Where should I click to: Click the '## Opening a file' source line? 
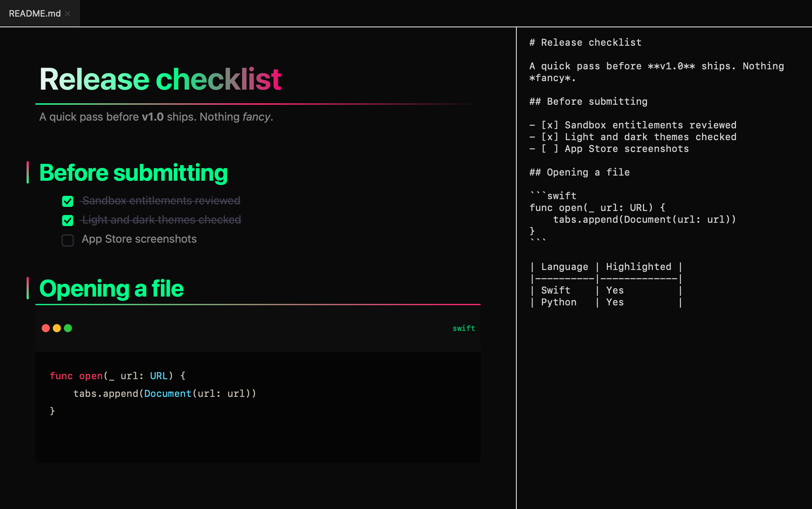(579, 172)
